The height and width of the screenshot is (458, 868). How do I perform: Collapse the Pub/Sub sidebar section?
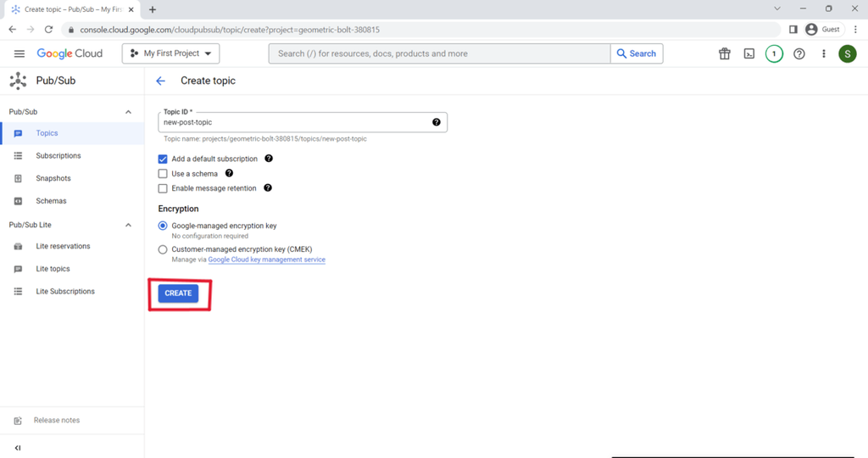[129, 112]
